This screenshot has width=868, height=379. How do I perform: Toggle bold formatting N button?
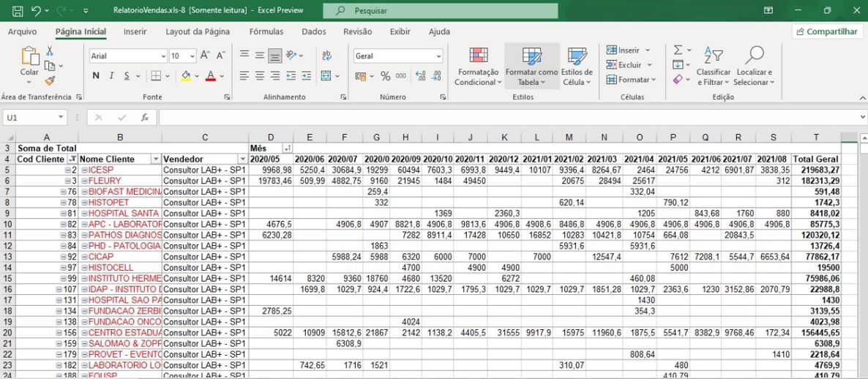96,76
